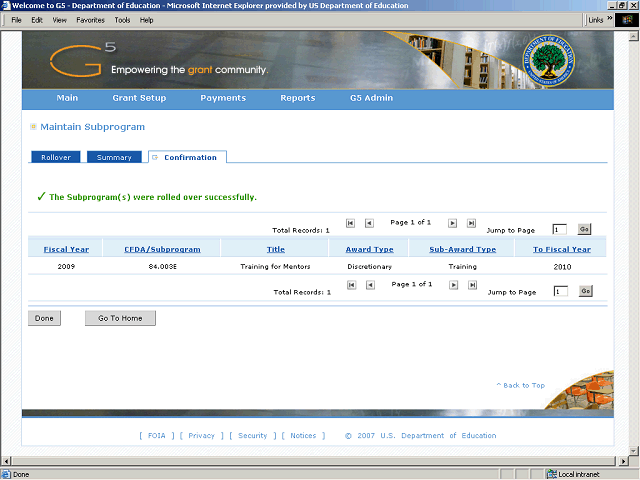Open the Grant Setup navigation item
This screenshot has width=640, height=480.
point(139,98)
